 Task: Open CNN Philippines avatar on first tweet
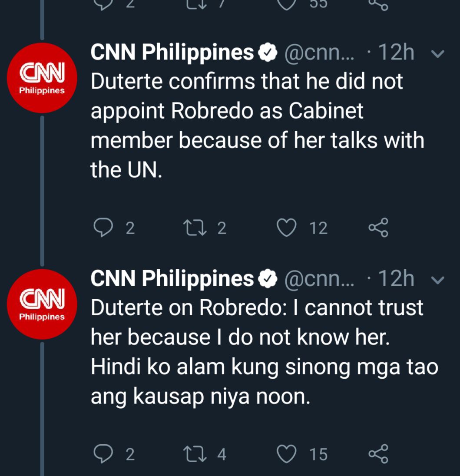pos(42,78)
